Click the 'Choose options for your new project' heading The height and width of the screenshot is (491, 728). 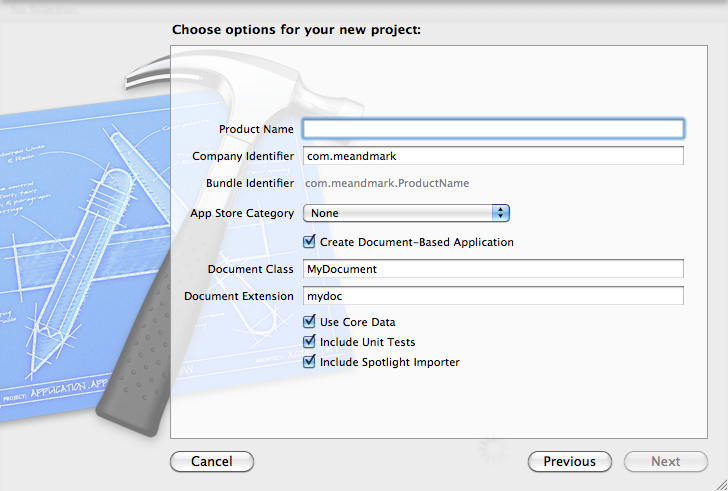tap(296, 30)
